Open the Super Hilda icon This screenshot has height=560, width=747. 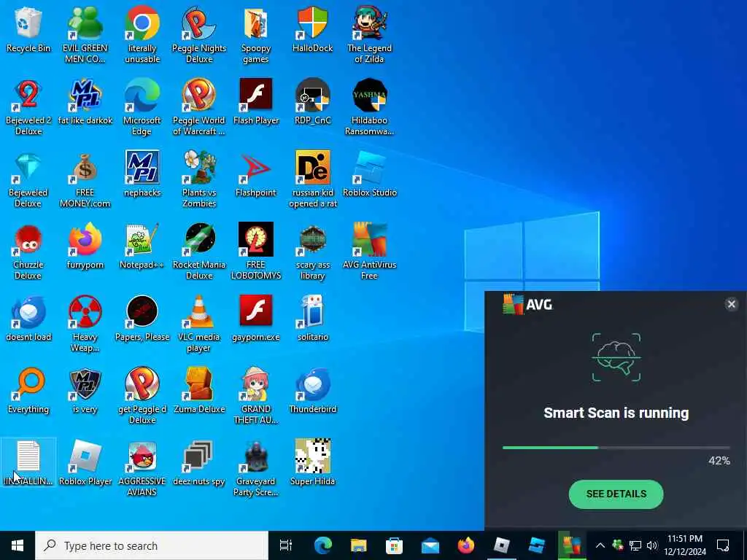312,463
